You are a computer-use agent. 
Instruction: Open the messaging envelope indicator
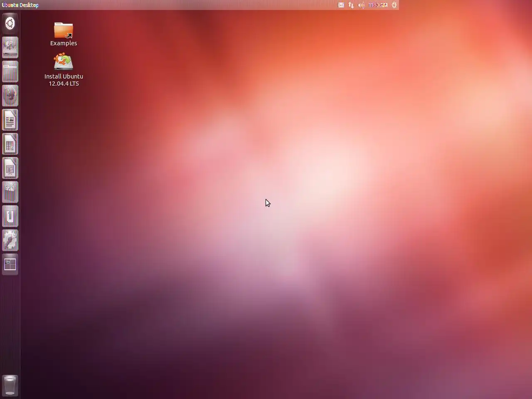pos(341,5)
